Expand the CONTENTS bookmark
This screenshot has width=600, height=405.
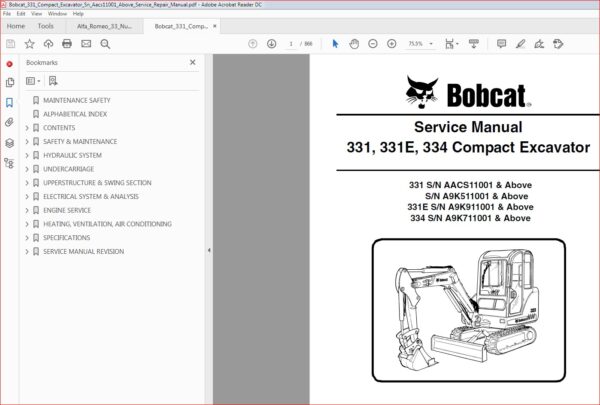27,128
